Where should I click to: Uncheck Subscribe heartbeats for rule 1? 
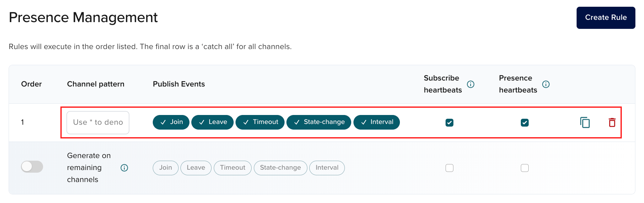point(449,122)
